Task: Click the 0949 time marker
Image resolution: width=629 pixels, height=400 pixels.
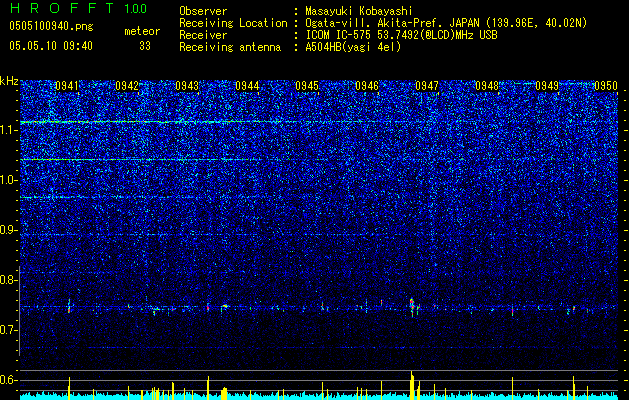Action: (x=547, y=86)
